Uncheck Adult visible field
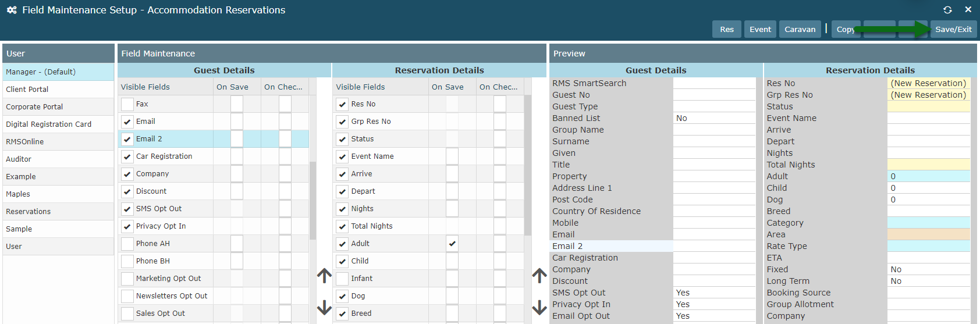The height and width of the screenshot is (324, 980). tap(342, 244)
